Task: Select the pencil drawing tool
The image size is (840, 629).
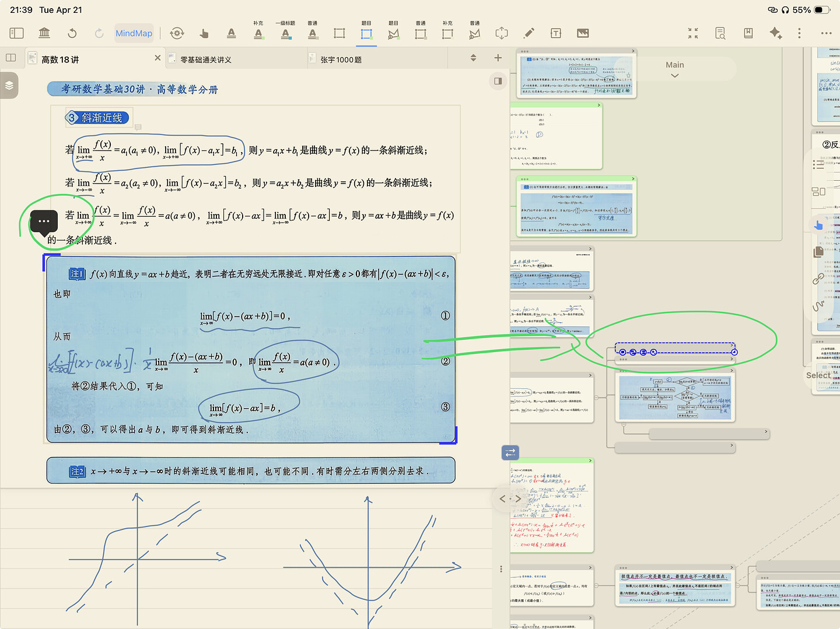Action: pyautogui.click(x=528, y=33)
